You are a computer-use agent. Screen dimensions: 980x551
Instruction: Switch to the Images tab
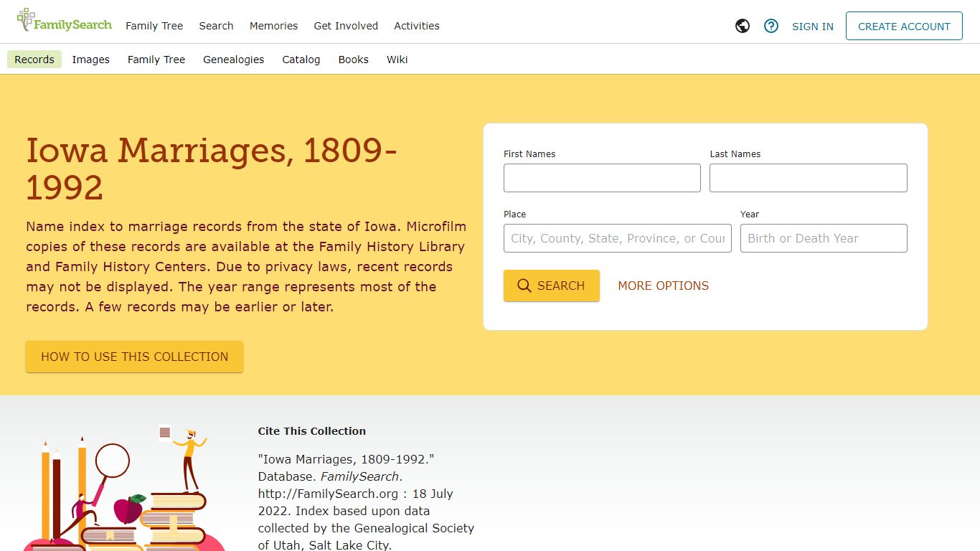coord(91,60)
